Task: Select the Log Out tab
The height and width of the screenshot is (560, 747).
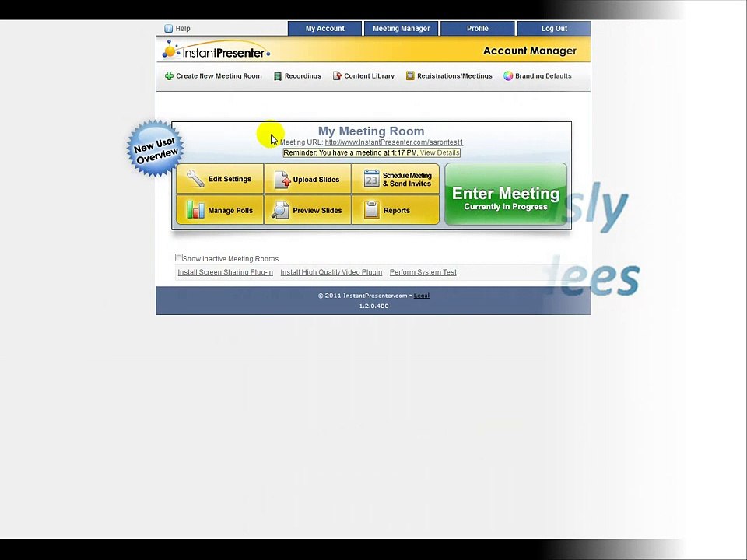Action: coord(554,29)
